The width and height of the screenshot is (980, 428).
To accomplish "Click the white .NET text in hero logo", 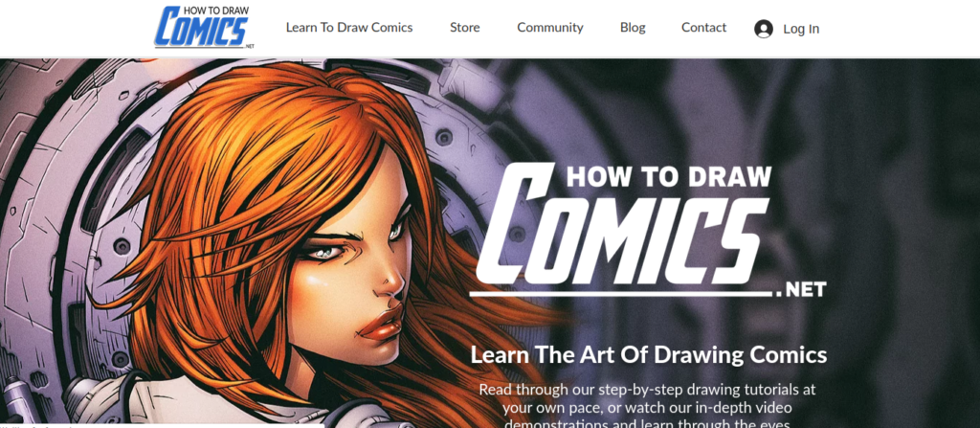I will pos(802,290).
